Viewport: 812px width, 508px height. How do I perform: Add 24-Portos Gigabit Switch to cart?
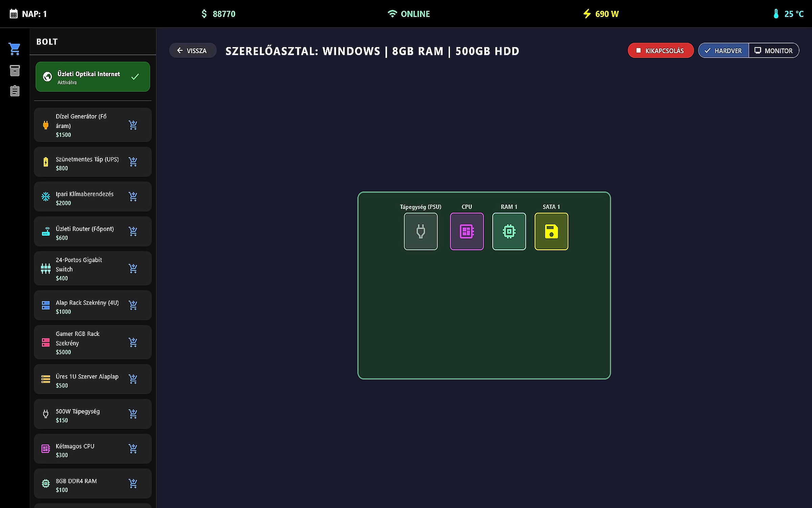[133, 269]
